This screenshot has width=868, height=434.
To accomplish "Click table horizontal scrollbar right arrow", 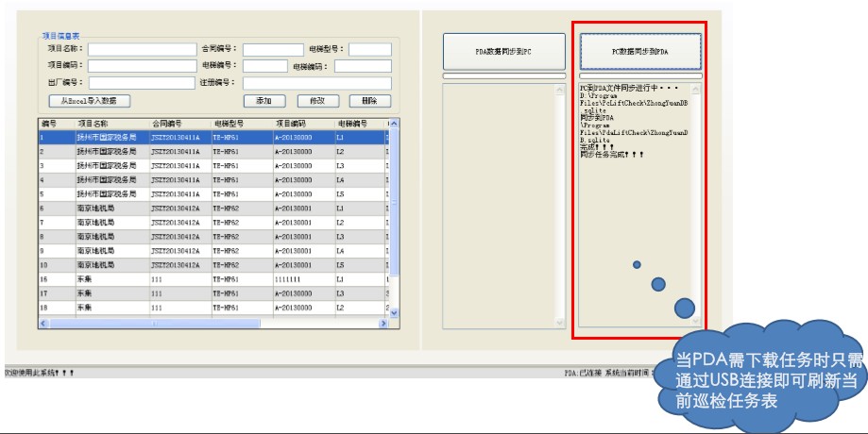I will 383,323.
